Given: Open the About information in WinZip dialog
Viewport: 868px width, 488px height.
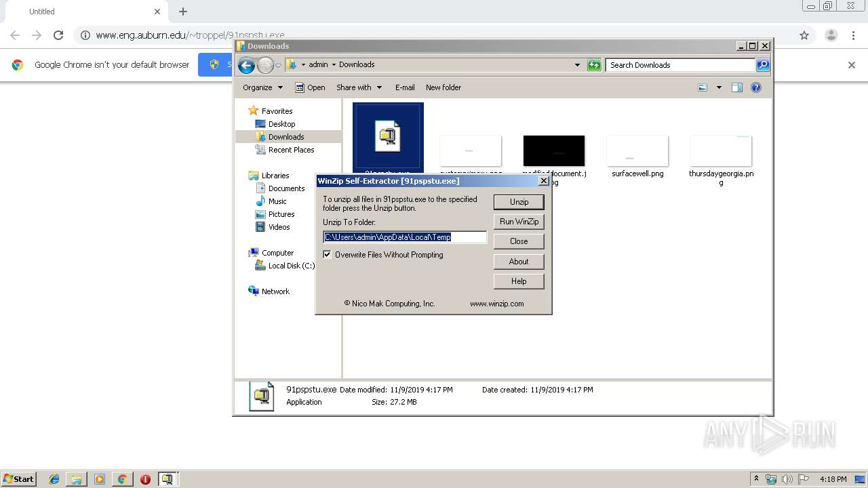Looking at the screenshot, I should click(519, 262).
